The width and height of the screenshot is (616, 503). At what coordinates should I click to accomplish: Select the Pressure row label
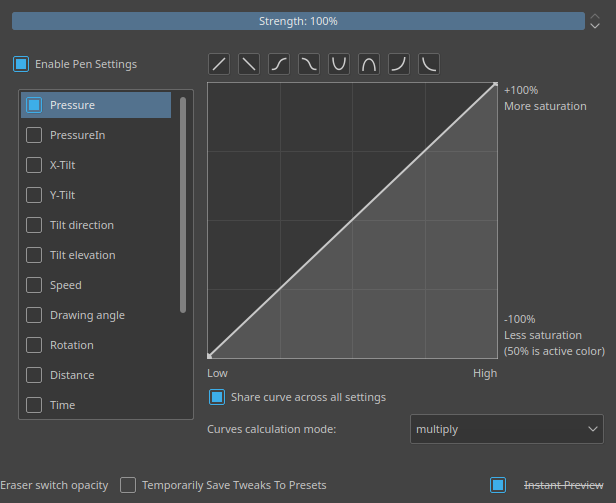(x=72, y=105)
